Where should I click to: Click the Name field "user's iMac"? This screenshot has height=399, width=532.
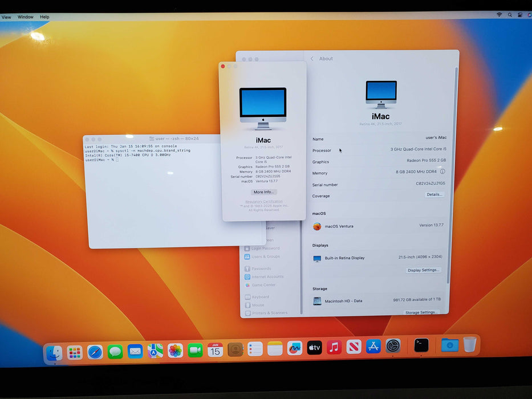(436, 138)
